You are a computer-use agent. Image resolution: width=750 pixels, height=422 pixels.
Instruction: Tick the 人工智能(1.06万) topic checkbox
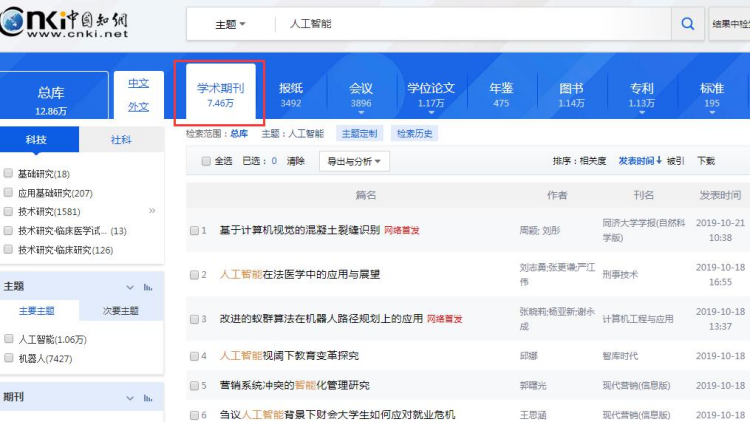tap(9, 339)
